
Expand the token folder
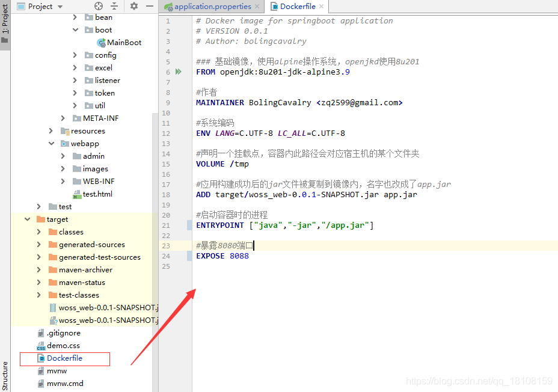pyautogui.click(x=75, y=93)
